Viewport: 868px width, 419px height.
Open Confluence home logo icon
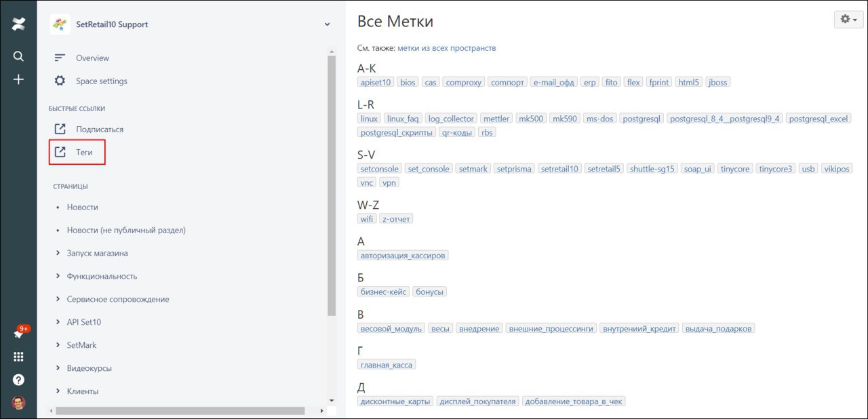18,25
